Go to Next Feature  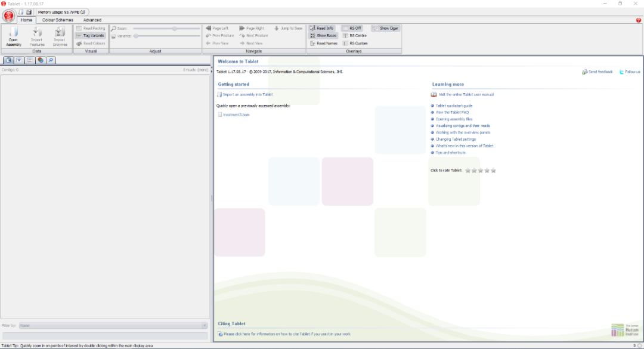(254, 36)
